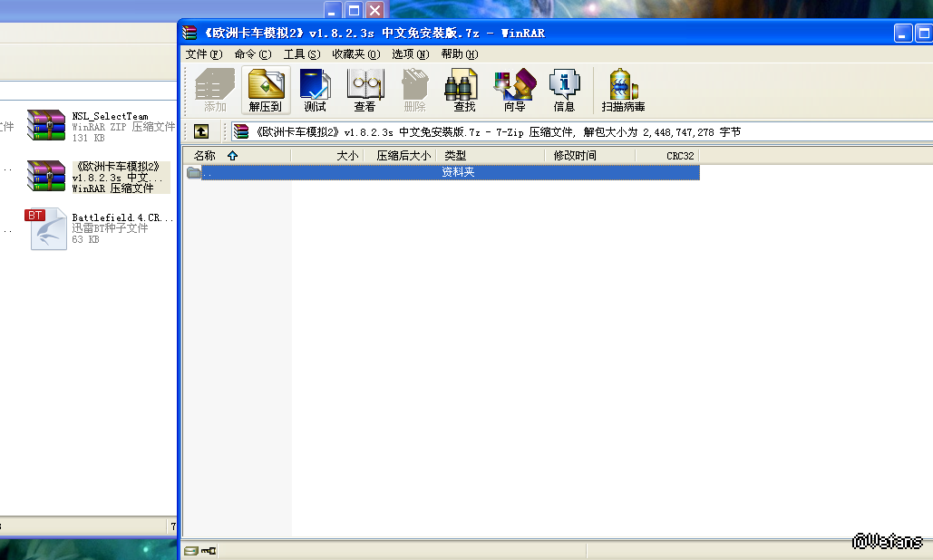Screen dimensions: 933x560
Task: Open the 查看 (View) toolbar tool
Action: pyautogui.click(x=364, y=91)
